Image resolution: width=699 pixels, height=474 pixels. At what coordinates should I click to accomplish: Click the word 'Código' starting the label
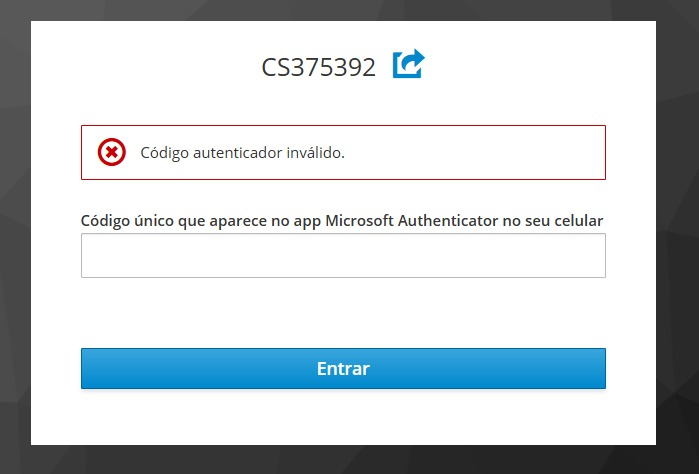click(105, 221)
